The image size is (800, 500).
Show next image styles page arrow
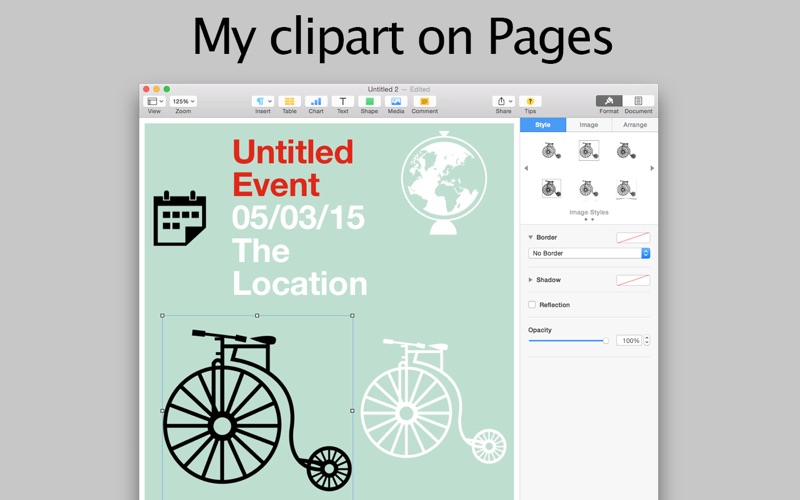click(652, 168)
